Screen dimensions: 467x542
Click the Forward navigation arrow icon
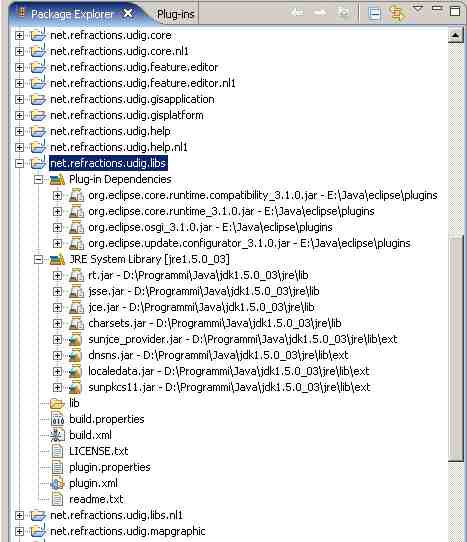(x=320, y=13)
